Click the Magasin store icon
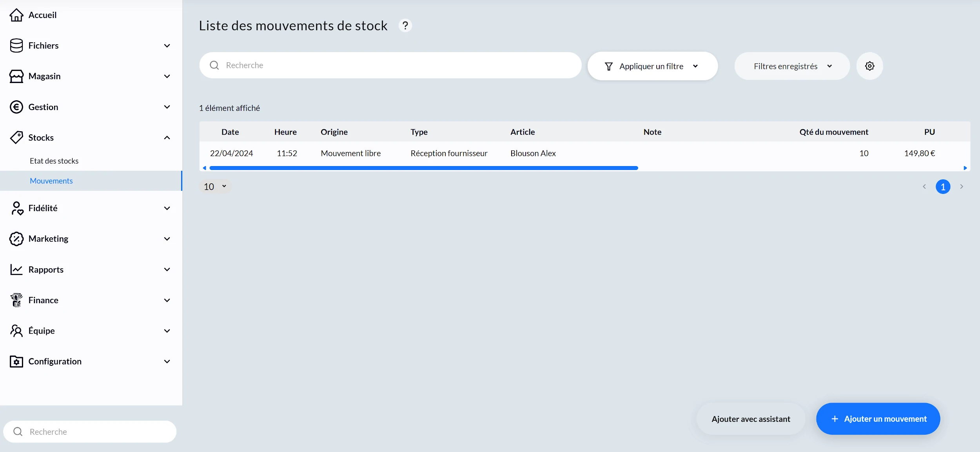 (x=16, y=76)
